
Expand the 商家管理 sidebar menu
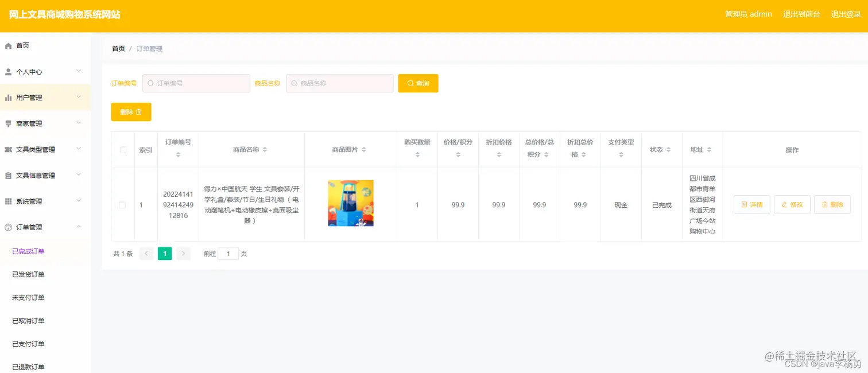click(79, 123)
